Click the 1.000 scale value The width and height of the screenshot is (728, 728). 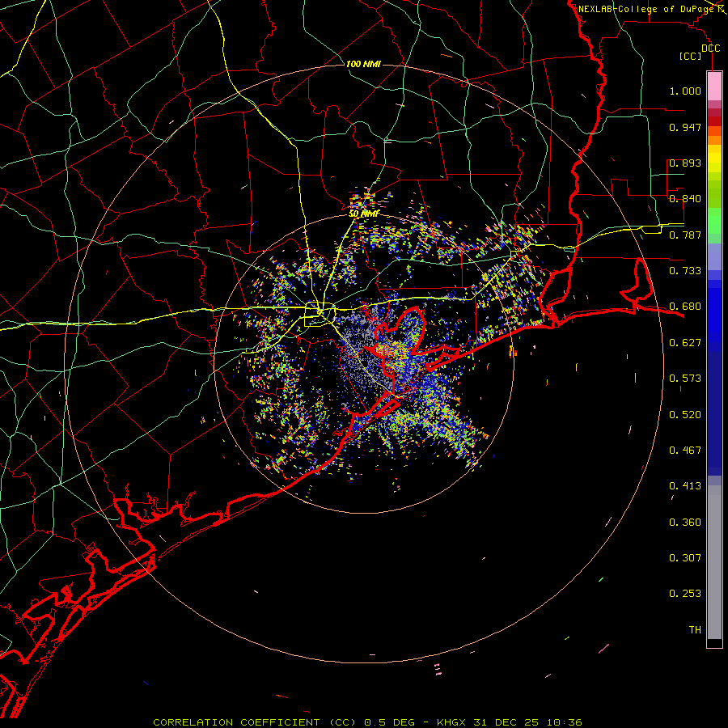685,91
